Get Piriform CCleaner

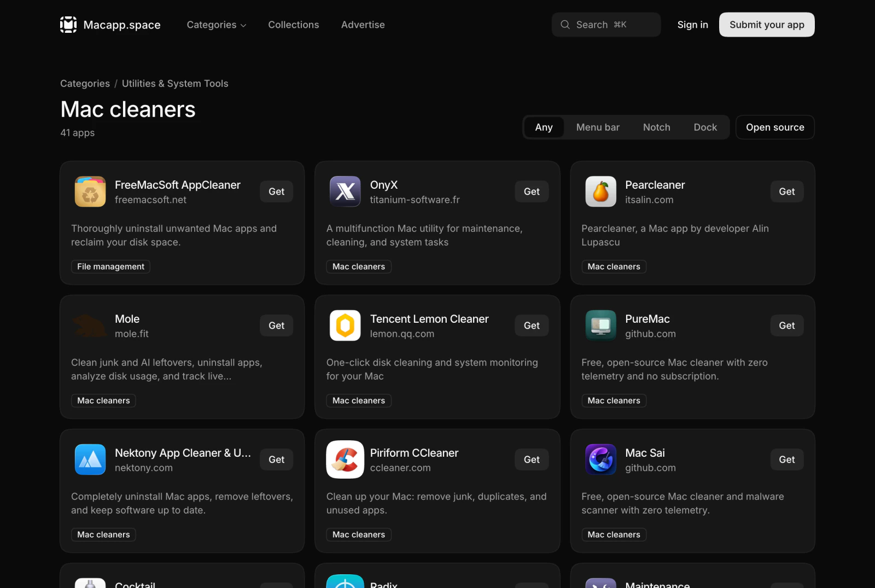point(532,459)
